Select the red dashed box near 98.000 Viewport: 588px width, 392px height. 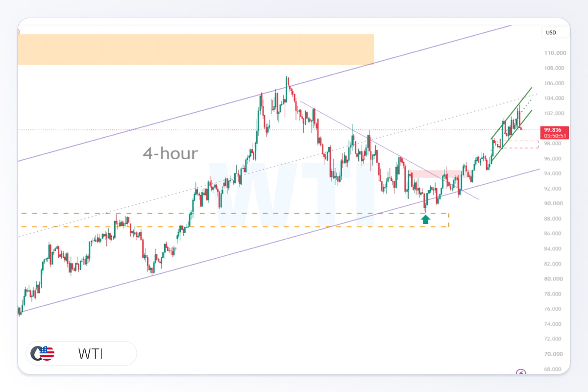coord(518,144)
